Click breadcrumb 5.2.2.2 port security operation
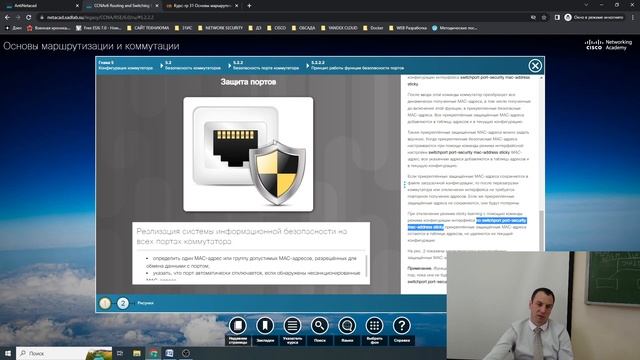Image resolution: width=640 pixels, height=360 pixels. (x=358, y=65)
